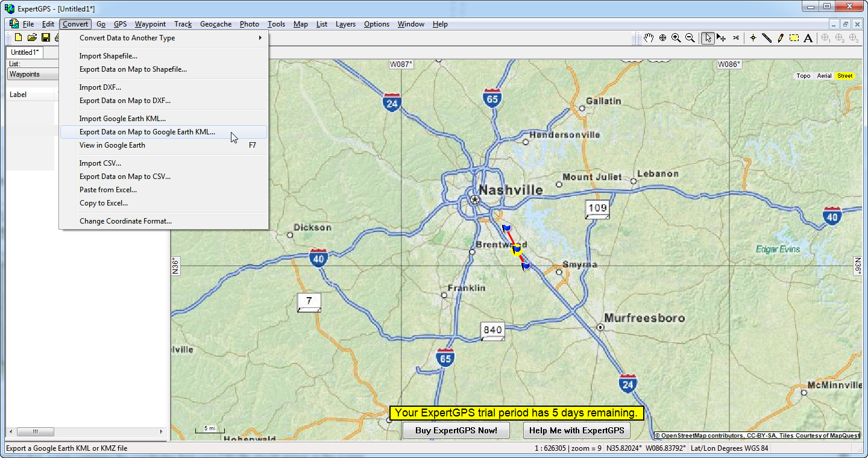Click the grayed calibration point 3 icon
This screenshot has height=458, width=868.
(854, 38)
